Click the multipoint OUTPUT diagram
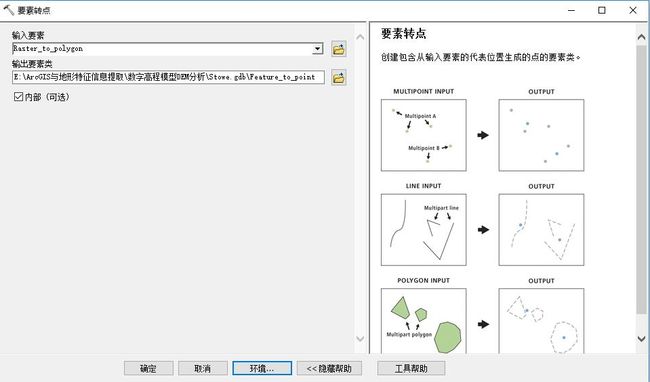This screenshot has height=382, width=650. point(541,135)
